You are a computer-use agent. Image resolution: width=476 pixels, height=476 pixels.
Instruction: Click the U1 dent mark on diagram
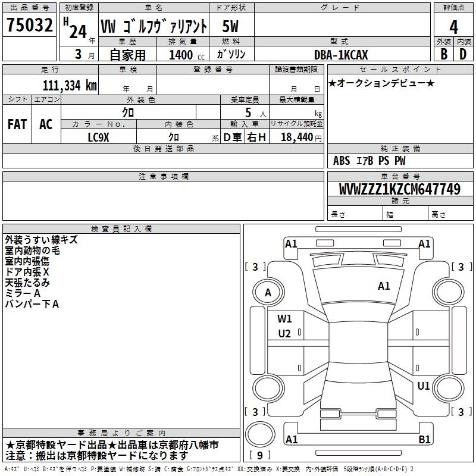[x=423, y=386]
